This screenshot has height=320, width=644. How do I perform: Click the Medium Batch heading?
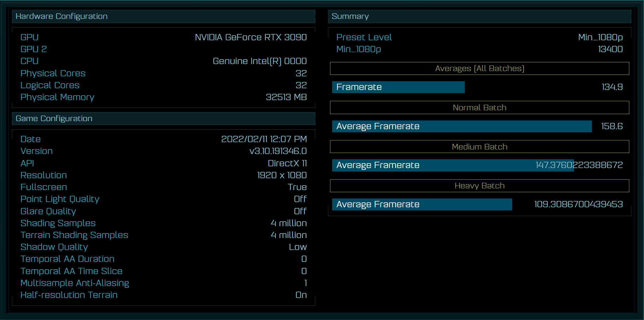click(479, 147)
